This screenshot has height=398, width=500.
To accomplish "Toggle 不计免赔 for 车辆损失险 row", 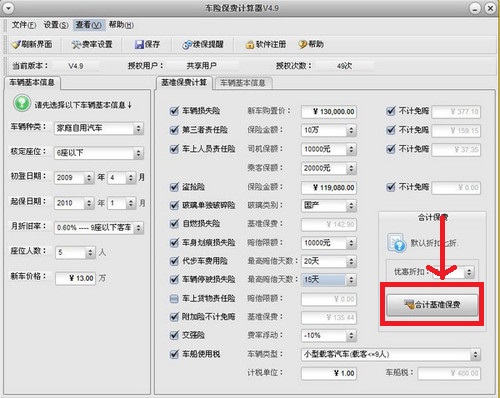I will pyautogui.click(x=391, y=111).
